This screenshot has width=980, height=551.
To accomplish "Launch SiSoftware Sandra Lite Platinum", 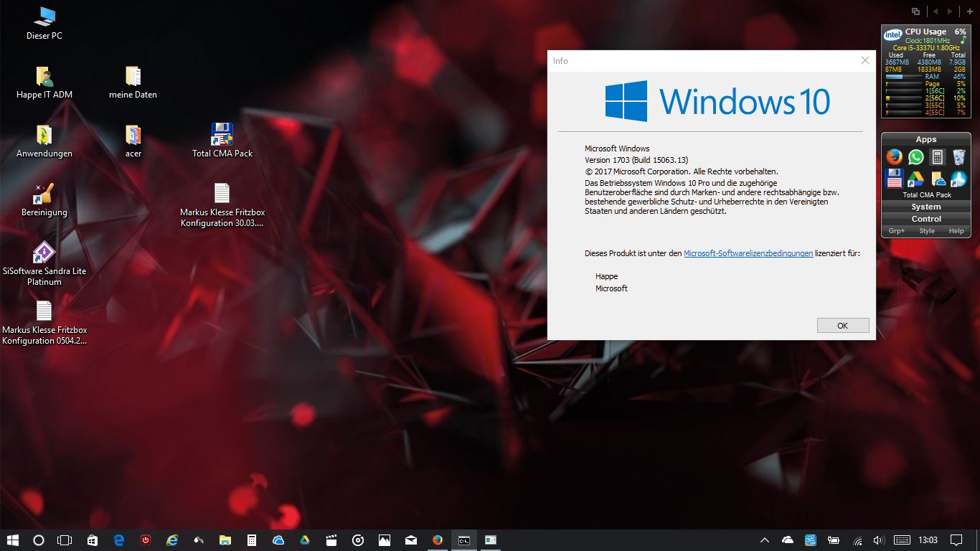I will pos(44,263).
